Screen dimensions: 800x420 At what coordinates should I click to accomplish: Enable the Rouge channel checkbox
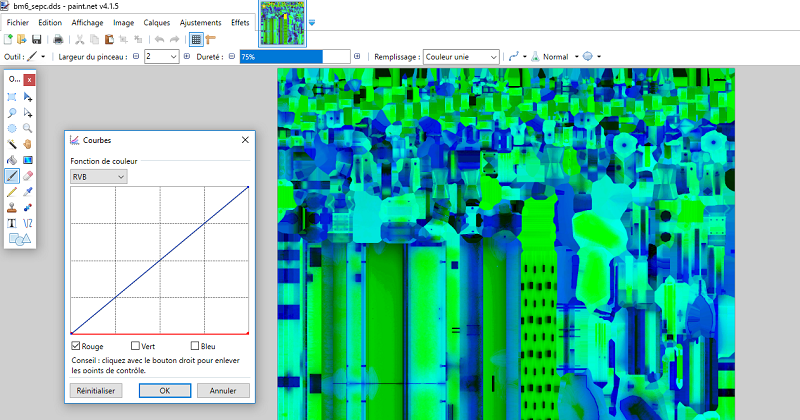pos(76,346)
